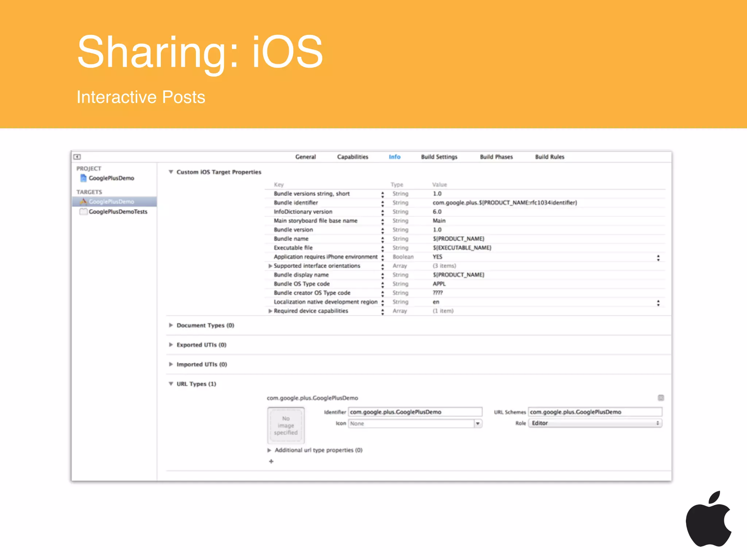747x560 pixels.
Task: Click the Key column header
Action: click(x=279, y=184)
